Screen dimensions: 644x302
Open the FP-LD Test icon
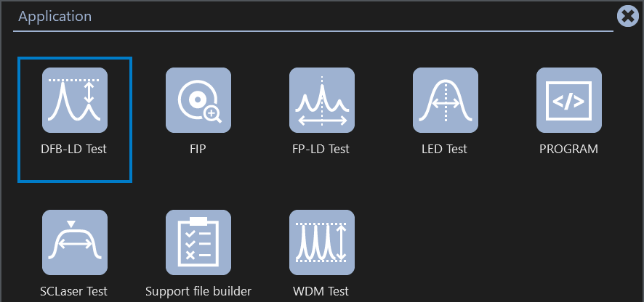pos(322,100)
